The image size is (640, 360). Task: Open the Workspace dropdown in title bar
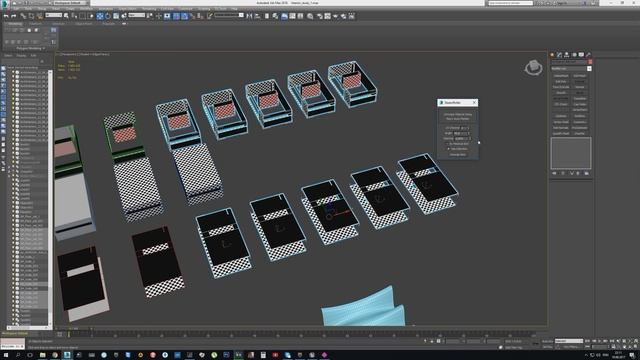72,3
